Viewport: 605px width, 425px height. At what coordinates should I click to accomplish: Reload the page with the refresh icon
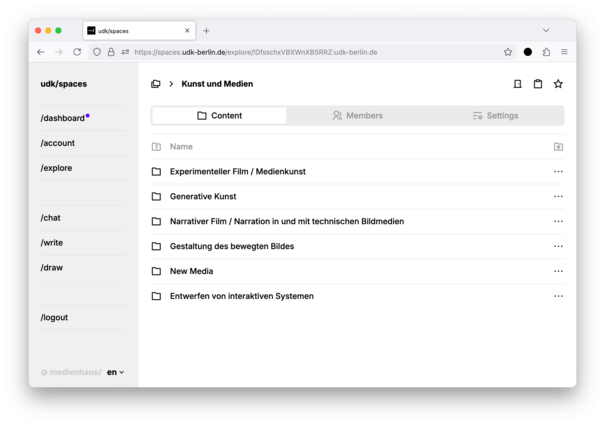tap(77, 52)
